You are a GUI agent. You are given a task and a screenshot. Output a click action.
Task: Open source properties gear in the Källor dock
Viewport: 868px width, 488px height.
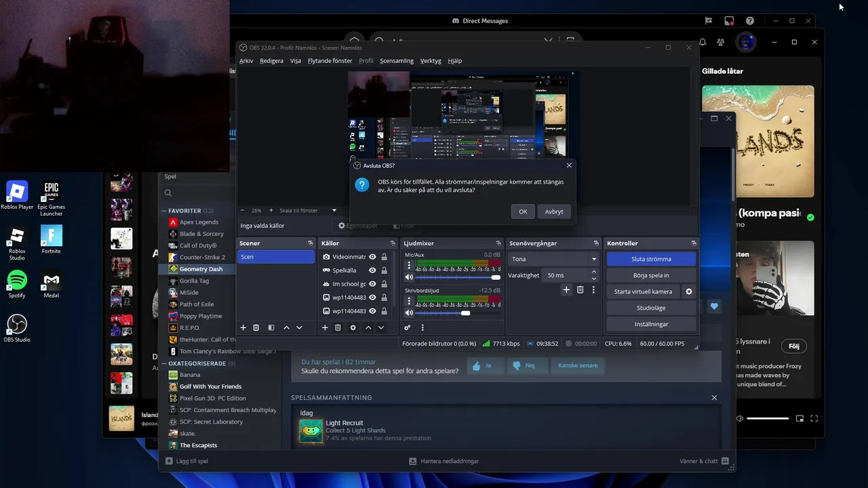click(x=353, y=327)
